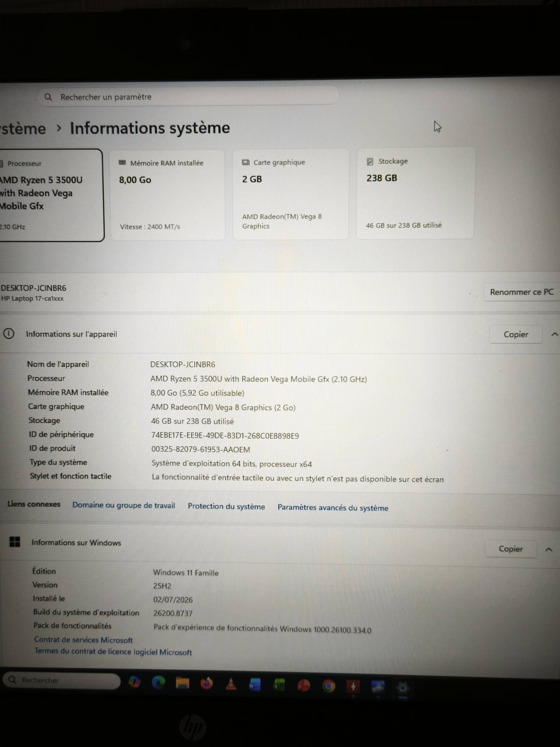
Task: Click the Vitesse : 2400 MT/s text
Action: click(x=150, y=227)
